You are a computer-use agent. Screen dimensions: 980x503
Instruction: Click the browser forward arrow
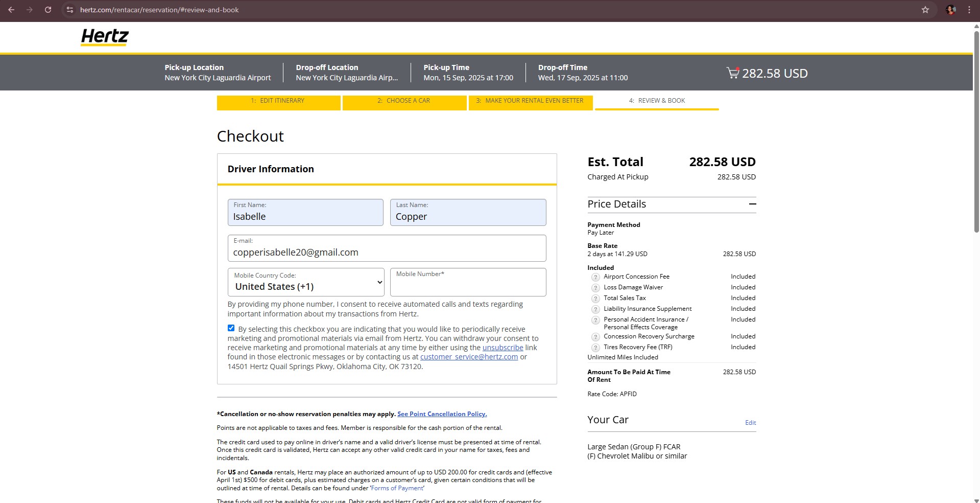coord(30,10)
